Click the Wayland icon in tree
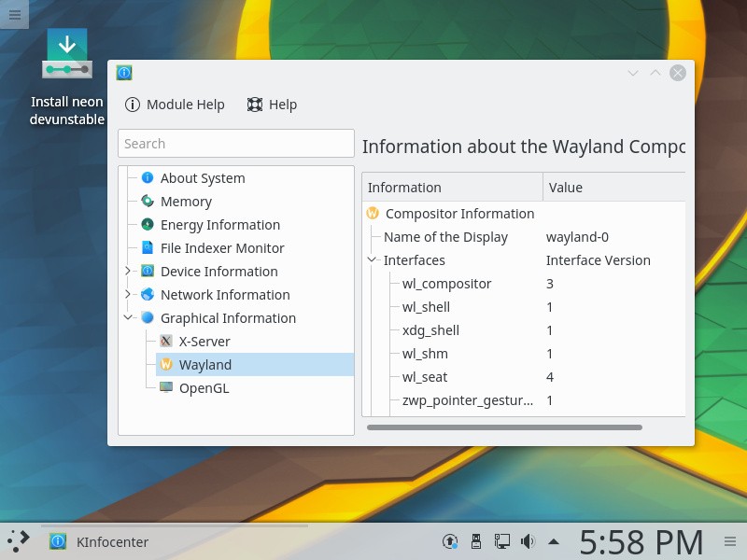This screenshot has width=747, height=560. tap(166, 365)
